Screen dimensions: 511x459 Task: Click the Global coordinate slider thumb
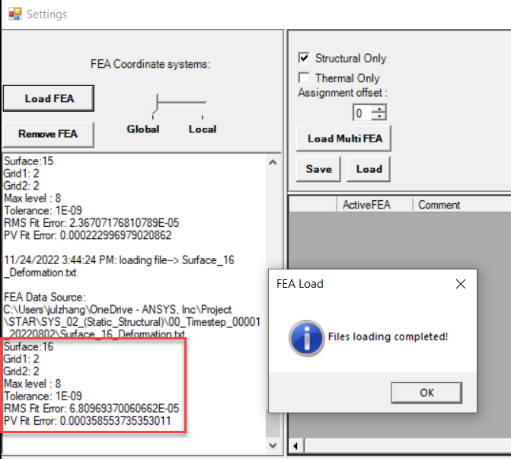pyautogui.click(x=153, y=104)
